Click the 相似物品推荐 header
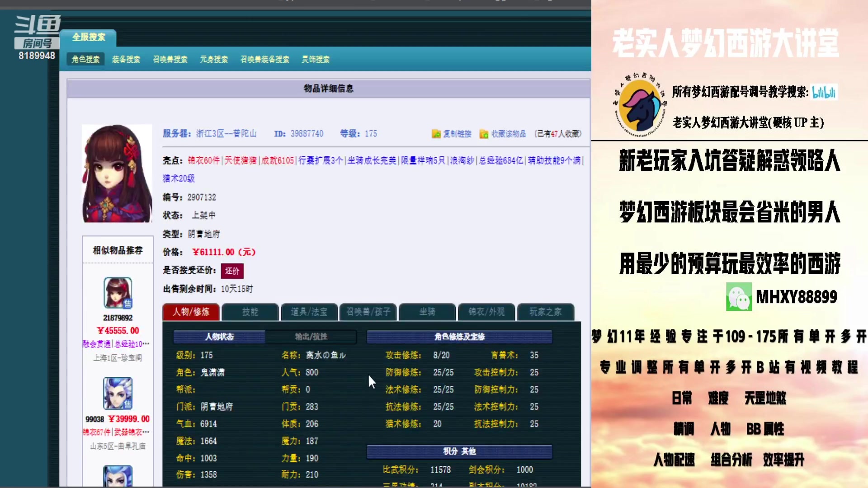Image resolution: width=868 pixels, height=488 pixels. click(x=118, y=250)
